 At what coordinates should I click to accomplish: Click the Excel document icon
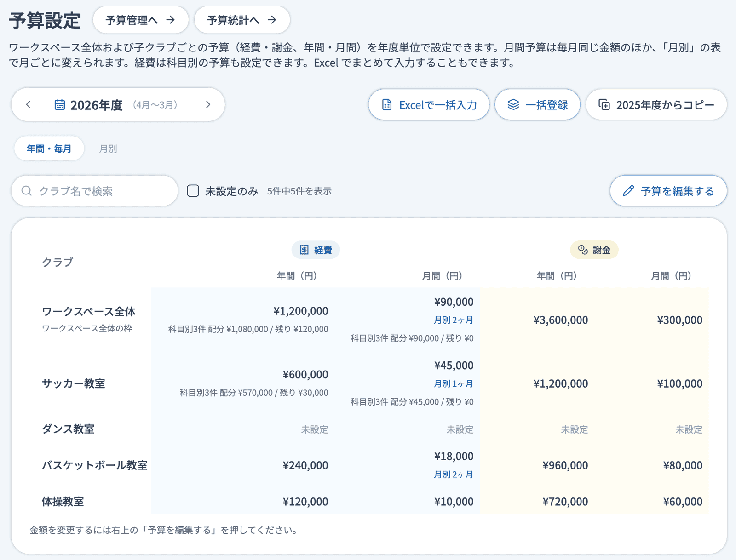pyautogui.click(x=387, y=105)
